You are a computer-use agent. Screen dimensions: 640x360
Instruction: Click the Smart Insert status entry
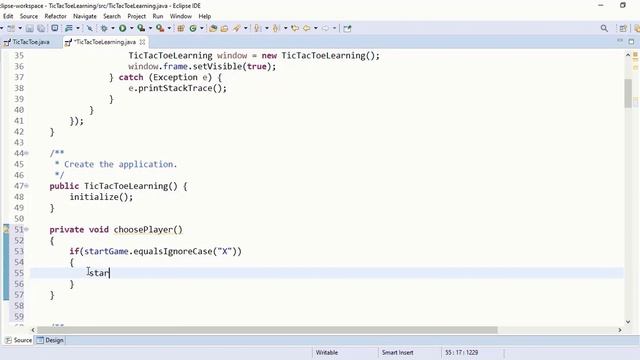coord(398,352)
